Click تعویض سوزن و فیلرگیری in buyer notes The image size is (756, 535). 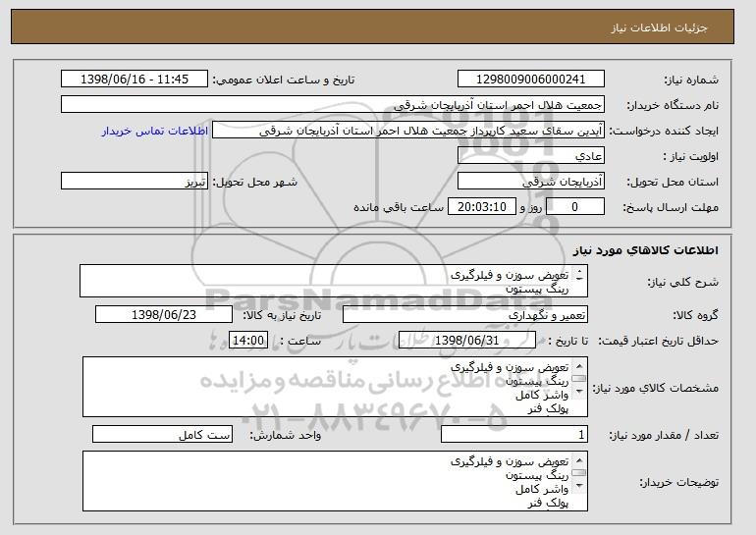click(x=510, y=461)
